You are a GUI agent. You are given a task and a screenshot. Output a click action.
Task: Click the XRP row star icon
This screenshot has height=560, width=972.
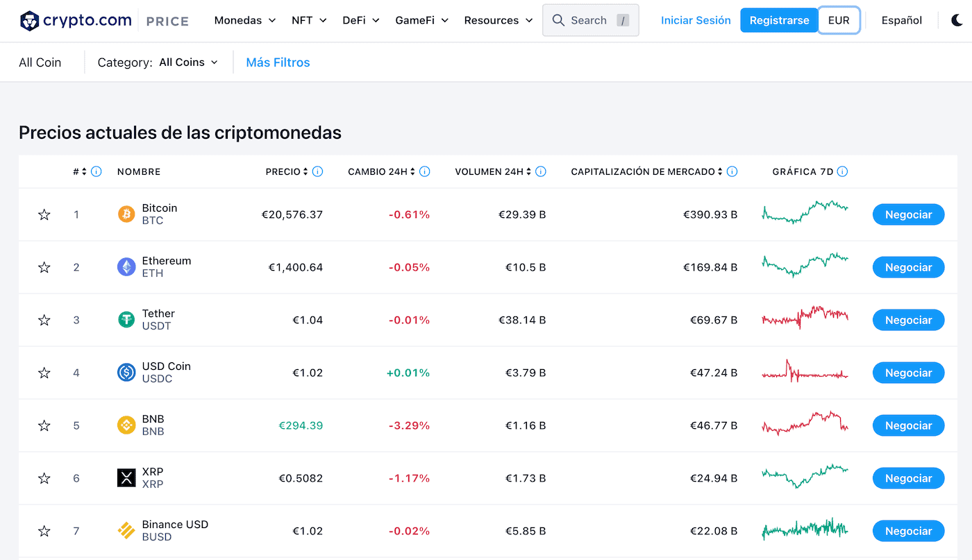point(44,478)
